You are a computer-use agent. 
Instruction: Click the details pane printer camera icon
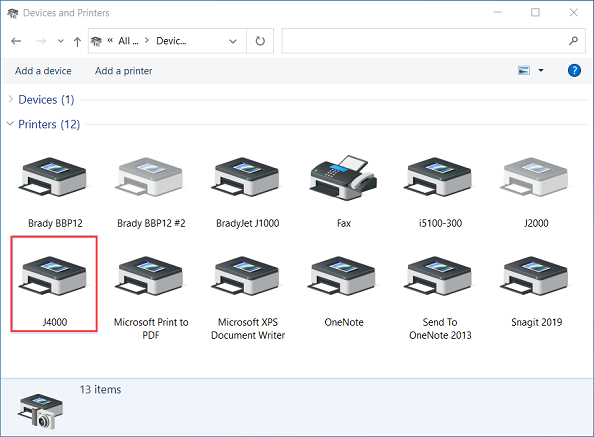pyautogui.click(x=40, y=411)
